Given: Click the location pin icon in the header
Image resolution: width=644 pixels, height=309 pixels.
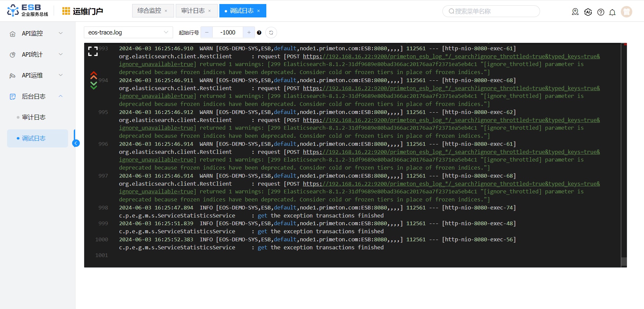Looking at the screenshot, I should click(x=575, y=12).
